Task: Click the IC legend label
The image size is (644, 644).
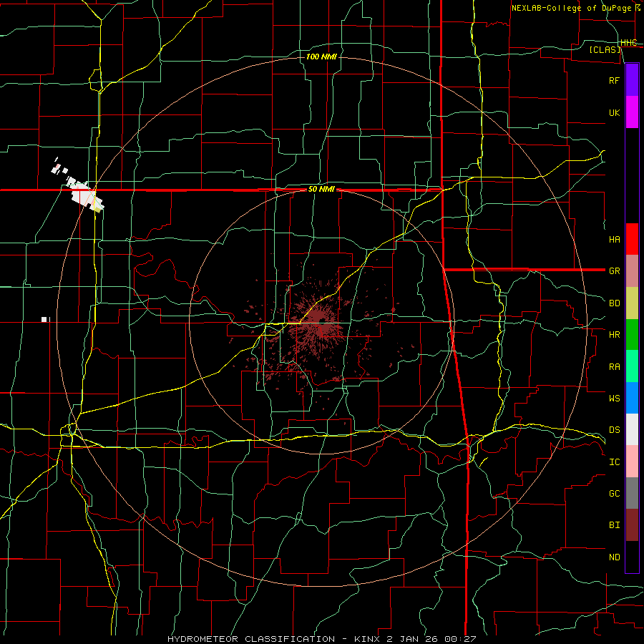Action: click(x=614, y=462)
